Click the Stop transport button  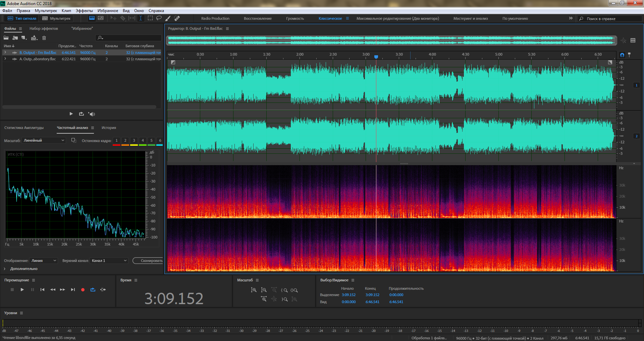[x=12, y=289]
